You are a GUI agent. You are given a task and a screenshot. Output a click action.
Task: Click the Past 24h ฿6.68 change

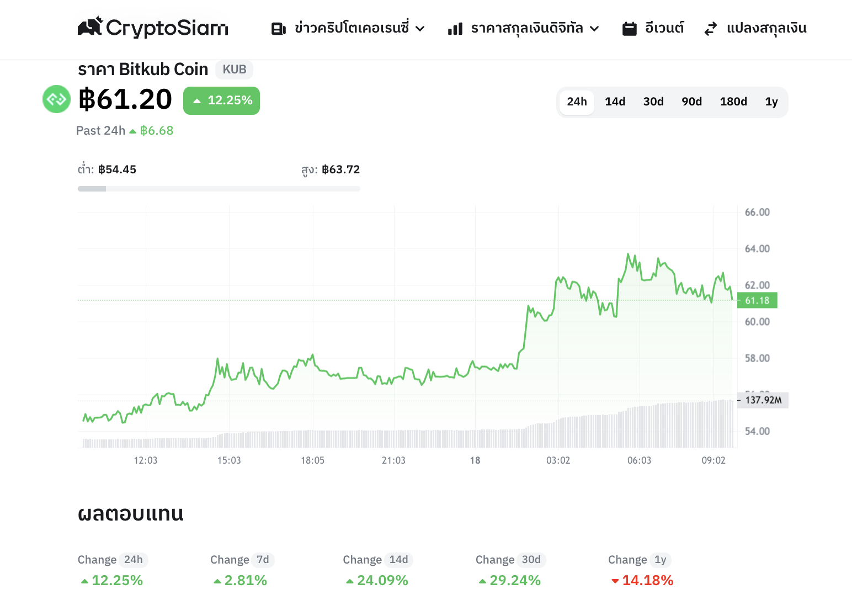(125, 131)
